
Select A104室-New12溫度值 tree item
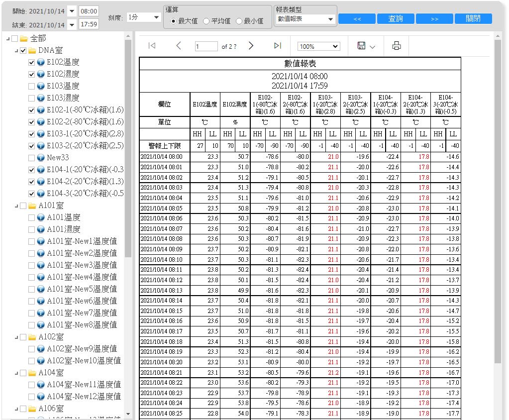(x=84, y=396)
